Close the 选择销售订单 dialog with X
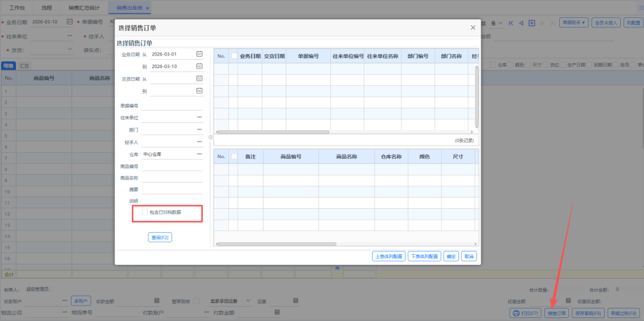The image size is (644, 321). coord(473,27)
